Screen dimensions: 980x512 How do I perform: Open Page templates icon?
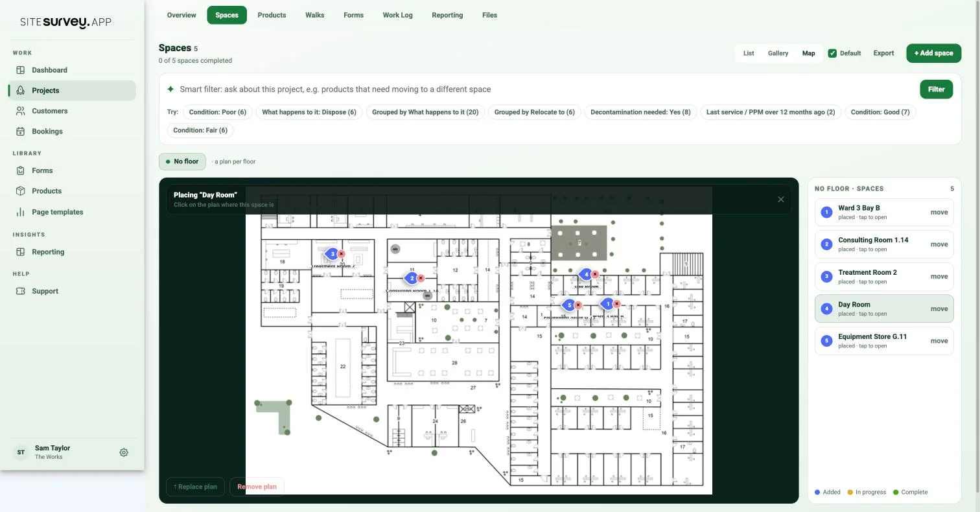click(20, 212)
